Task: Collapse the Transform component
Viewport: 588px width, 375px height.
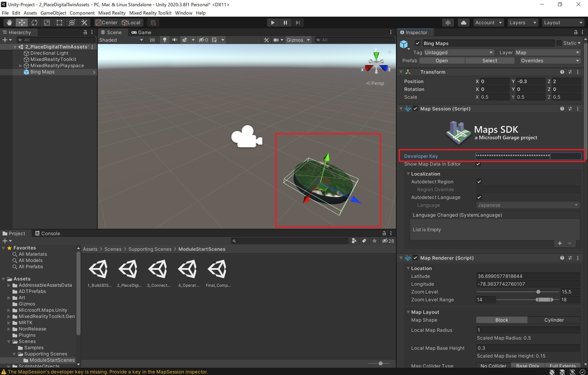Action: pos(401,72)
